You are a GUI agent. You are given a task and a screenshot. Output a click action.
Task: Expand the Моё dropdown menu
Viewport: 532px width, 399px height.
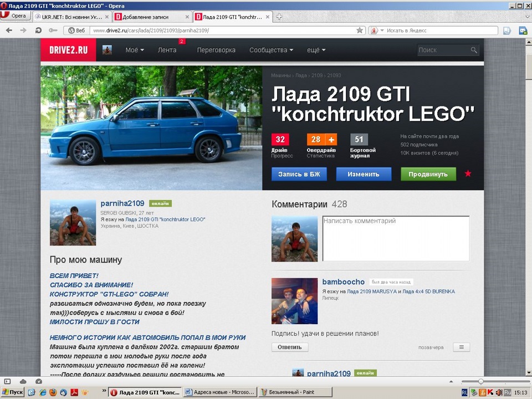(135, 50)
